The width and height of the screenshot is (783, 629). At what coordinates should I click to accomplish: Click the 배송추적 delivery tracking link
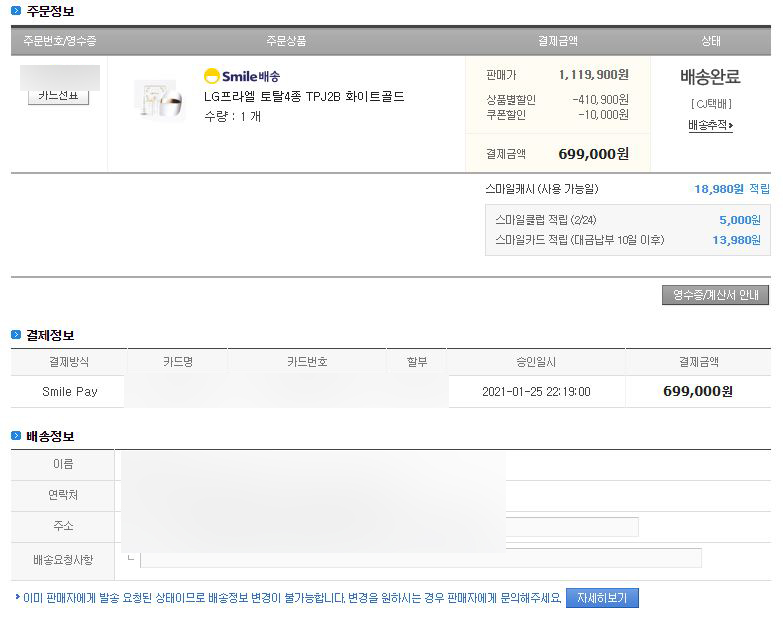click(x=710, y=125)
